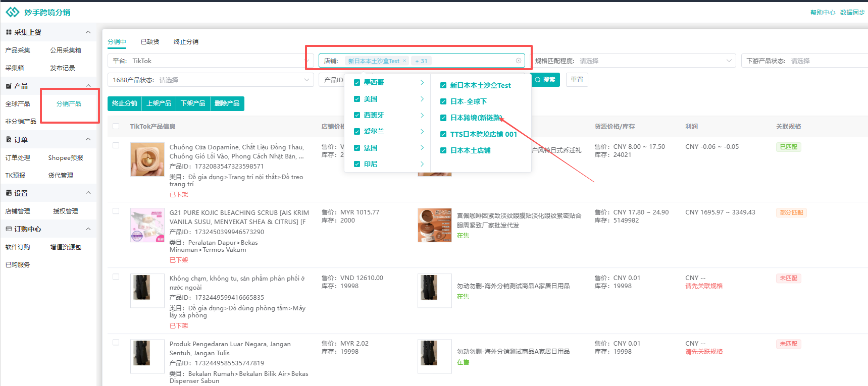Switch to the 已缺货 tab

150,41
